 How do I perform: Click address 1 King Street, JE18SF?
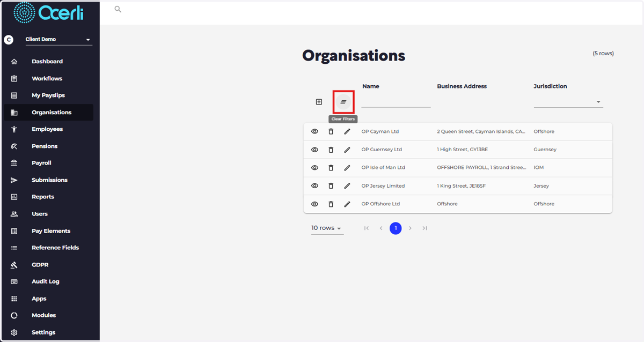(x=462, y=186)
